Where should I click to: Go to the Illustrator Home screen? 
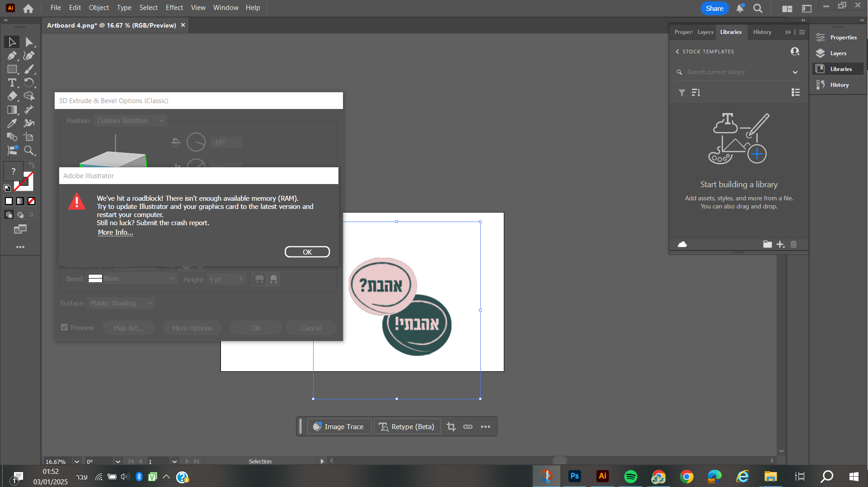coord(28,8)
